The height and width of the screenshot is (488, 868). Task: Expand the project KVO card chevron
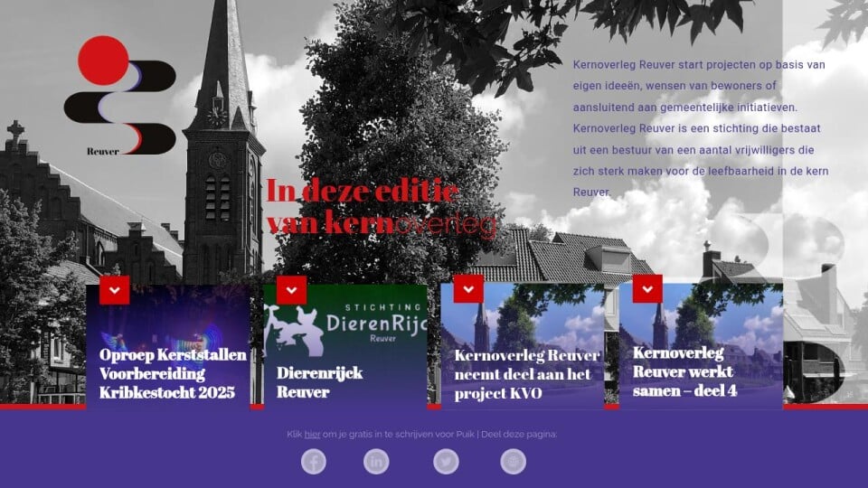pyautogui.click(x=468, y=288)
